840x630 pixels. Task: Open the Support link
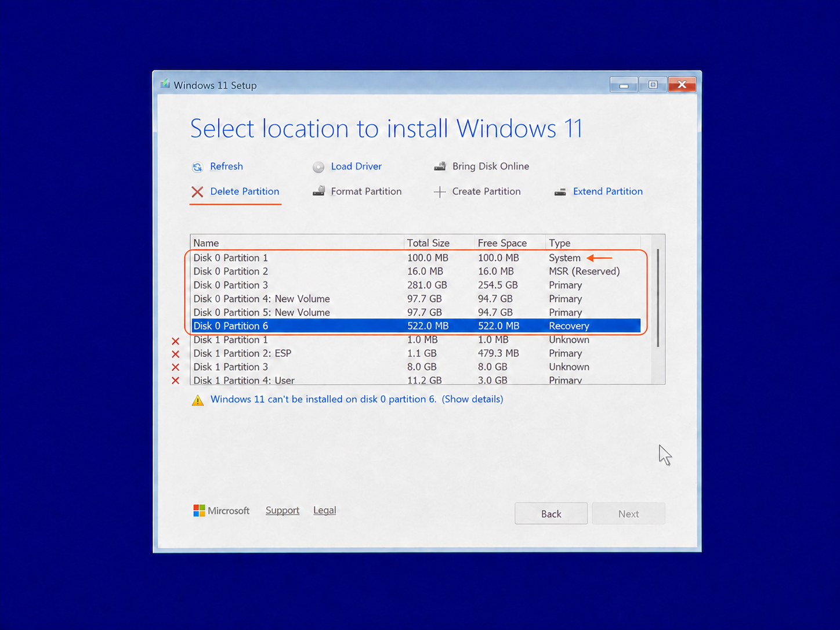pyautogui.click(x=283, y=510)
